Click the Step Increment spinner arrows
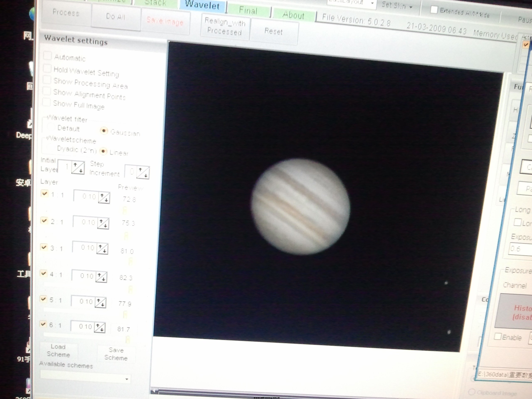The image size is (532, 399). [x=143, y=172]
